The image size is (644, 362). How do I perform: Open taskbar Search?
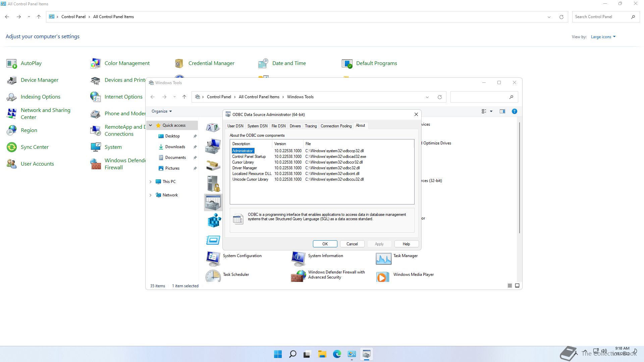[x=292, y=354]
